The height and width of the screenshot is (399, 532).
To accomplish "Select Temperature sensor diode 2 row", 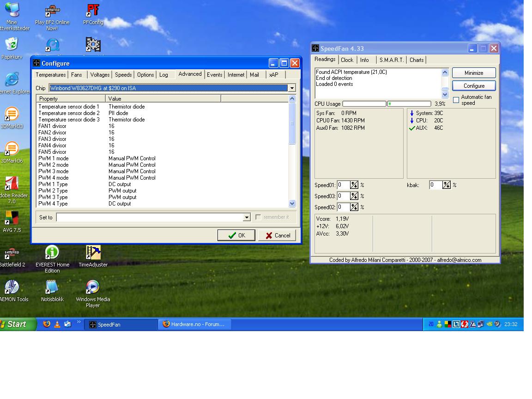I will [162, 113].
